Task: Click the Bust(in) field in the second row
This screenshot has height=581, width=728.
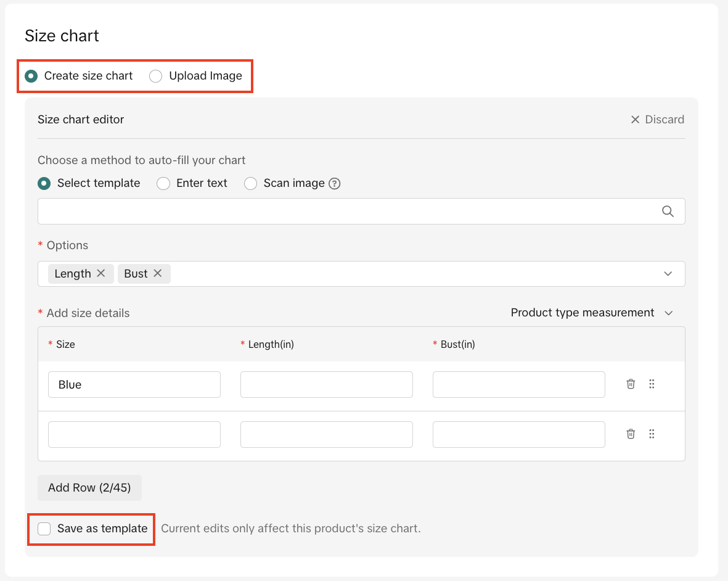Action: click(x=519, y=434)
